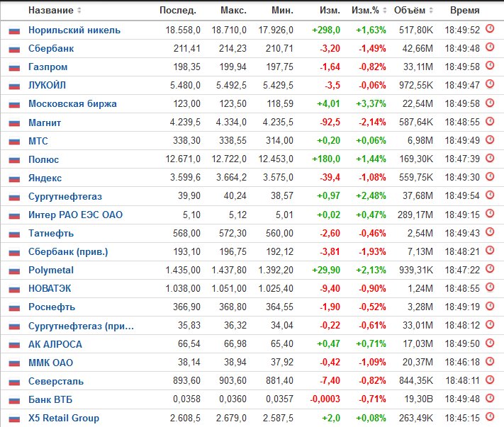
Task: Open the АК АЛРОСА stock link
Action: pos(55,344)
